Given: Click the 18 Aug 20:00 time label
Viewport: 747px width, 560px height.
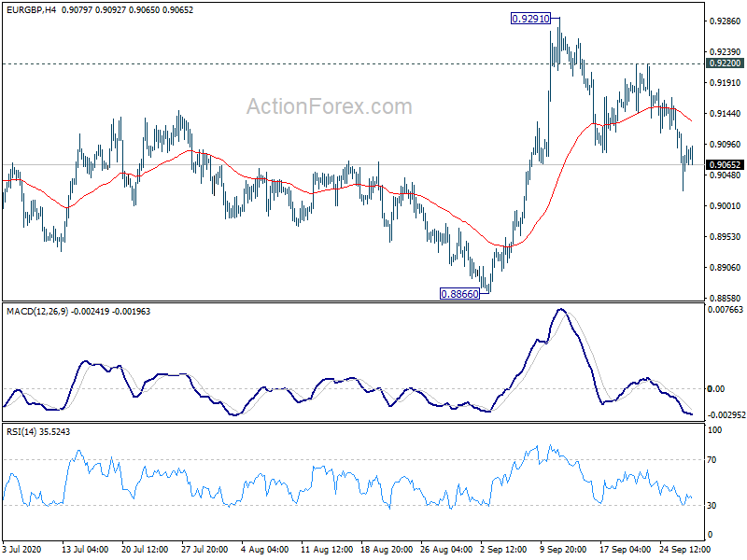Looking at the screenshot, I should [387, 550].
